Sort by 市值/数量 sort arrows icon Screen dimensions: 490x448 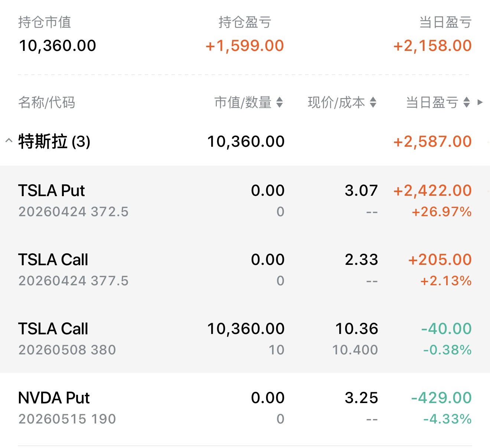pos(280,102)
